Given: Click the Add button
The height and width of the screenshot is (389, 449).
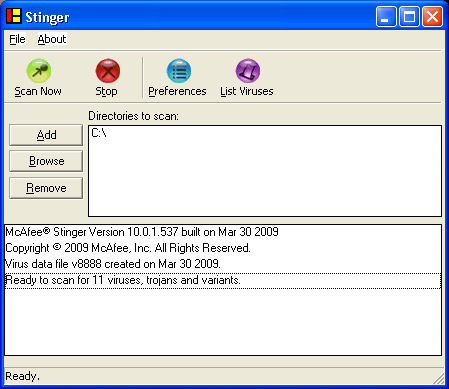Looking at the screenshot, I should (46, 135).
